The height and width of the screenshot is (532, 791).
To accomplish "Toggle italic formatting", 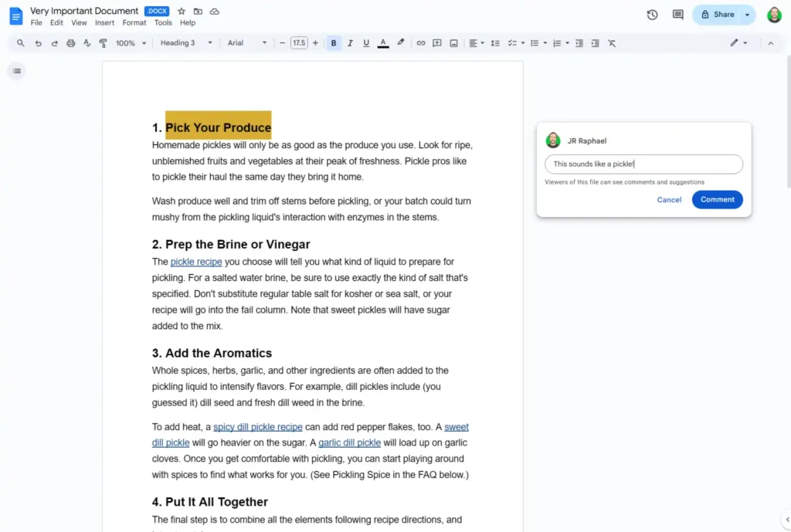I will (x=350, y=43).
